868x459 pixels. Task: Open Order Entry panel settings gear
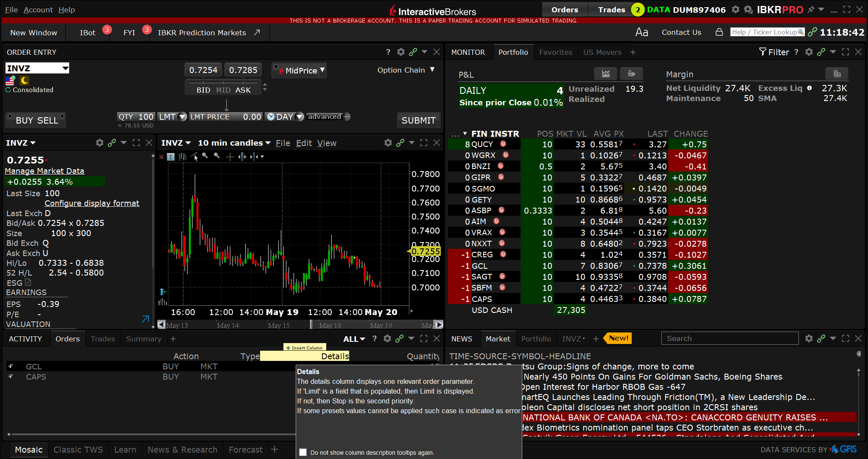tap(400, 52)
